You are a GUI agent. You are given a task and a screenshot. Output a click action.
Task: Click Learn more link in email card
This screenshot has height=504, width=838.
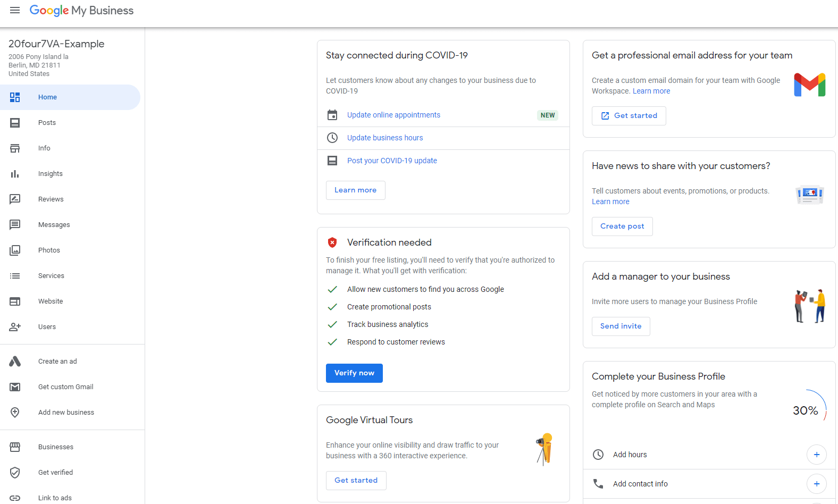[651, 91]
